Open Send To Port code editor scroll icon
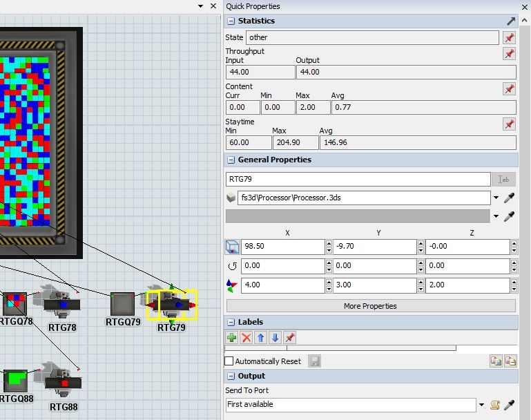The image size is (531, 420). [x=495, y=404]
